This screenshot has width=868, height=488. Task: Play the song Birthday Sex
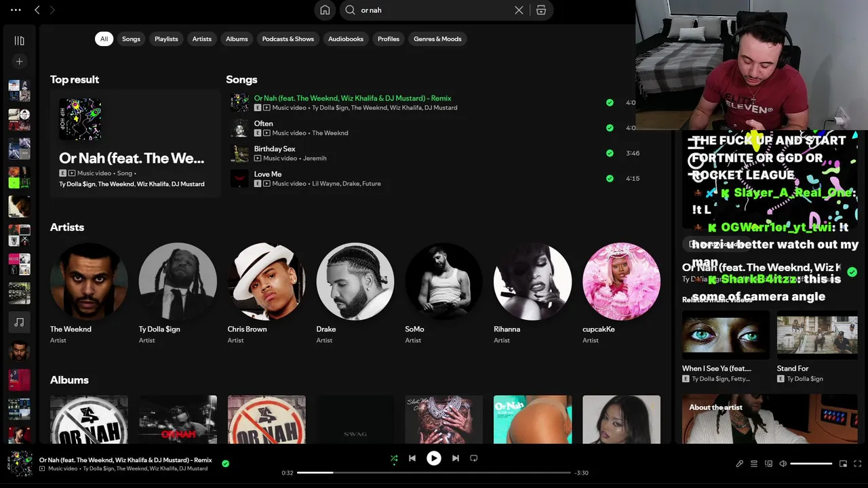pos(275,148)
